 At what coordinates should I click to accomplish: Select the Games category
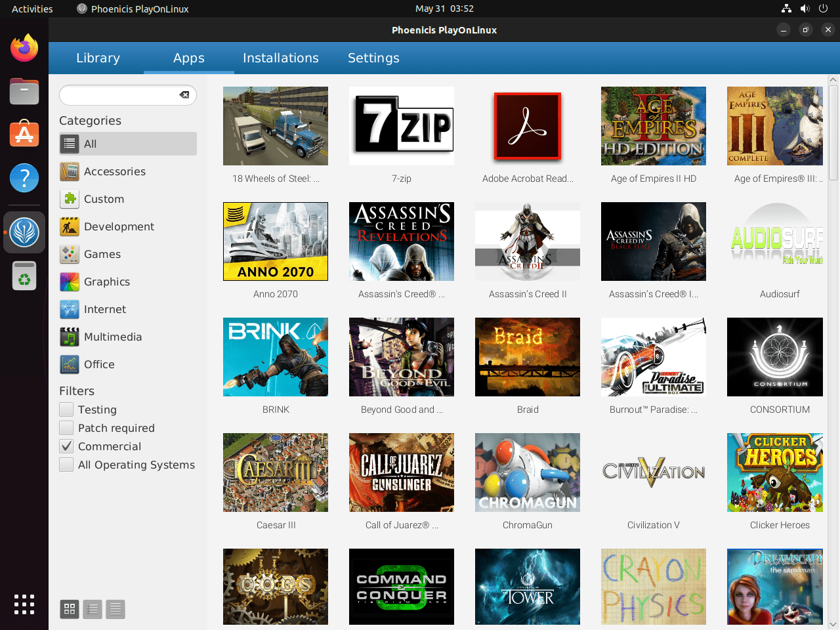(128, 254)
